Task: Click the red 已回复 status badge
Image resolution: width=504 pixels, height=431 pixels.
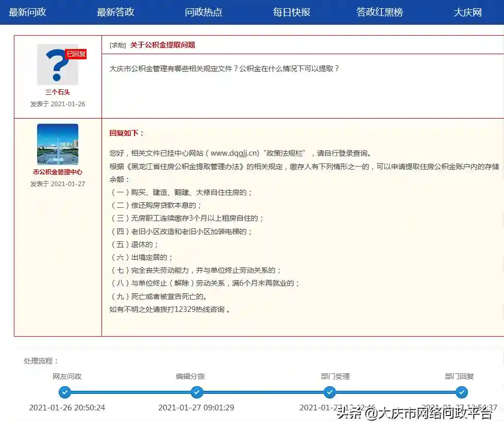Action: point(76,54)
